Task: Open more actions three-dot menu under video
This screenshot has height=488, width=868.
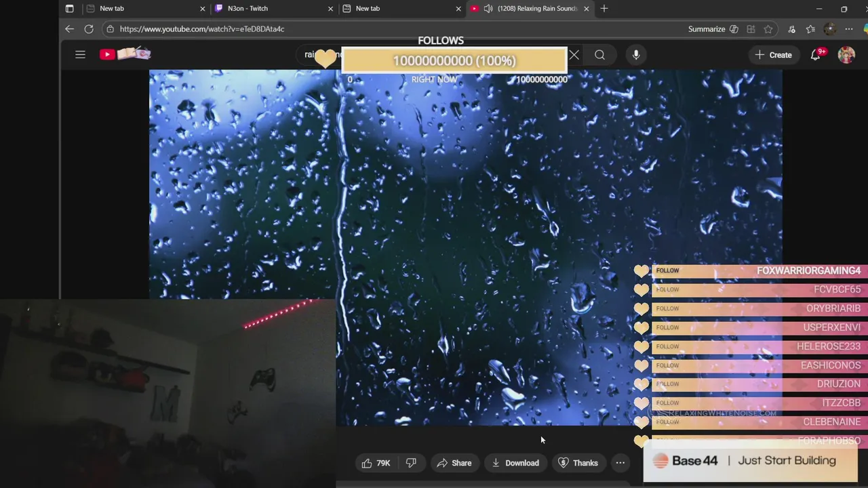Action: [620, 463]
